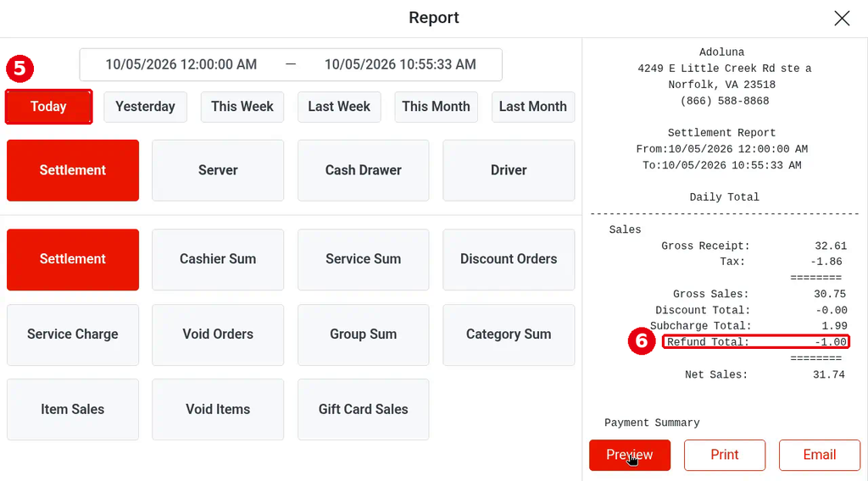Click the Daily Total heading
868x481 pixels.
(724, 197)
